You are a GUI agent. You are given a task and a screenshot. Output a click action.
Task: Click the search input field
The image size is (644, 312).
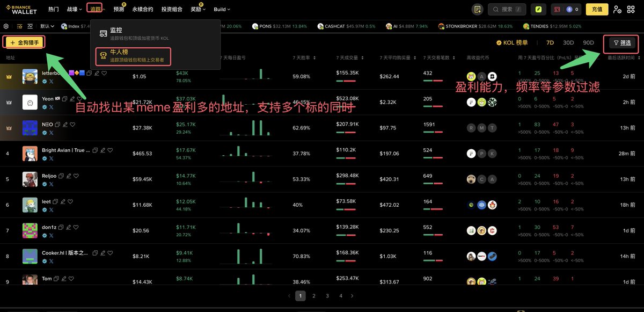[x=507, y=9]
